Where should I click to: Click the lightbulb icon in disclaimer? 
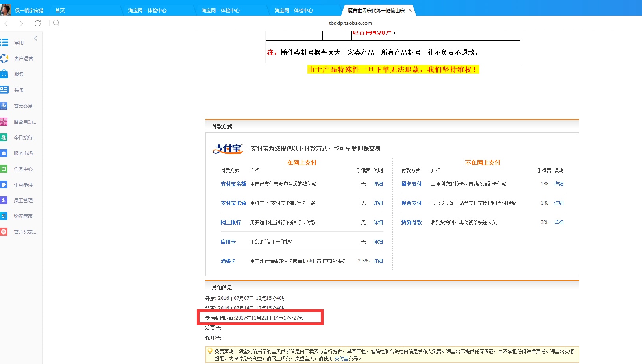click(210, 351)
